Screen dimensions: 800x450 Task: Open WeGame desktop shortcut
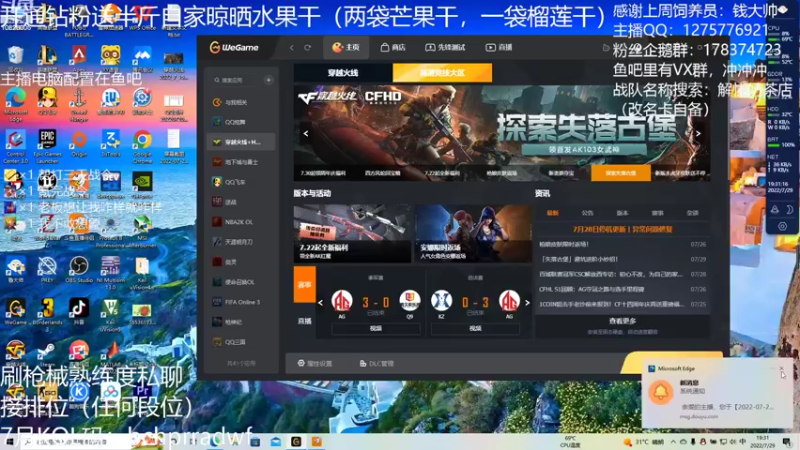[x=15, y=312]
